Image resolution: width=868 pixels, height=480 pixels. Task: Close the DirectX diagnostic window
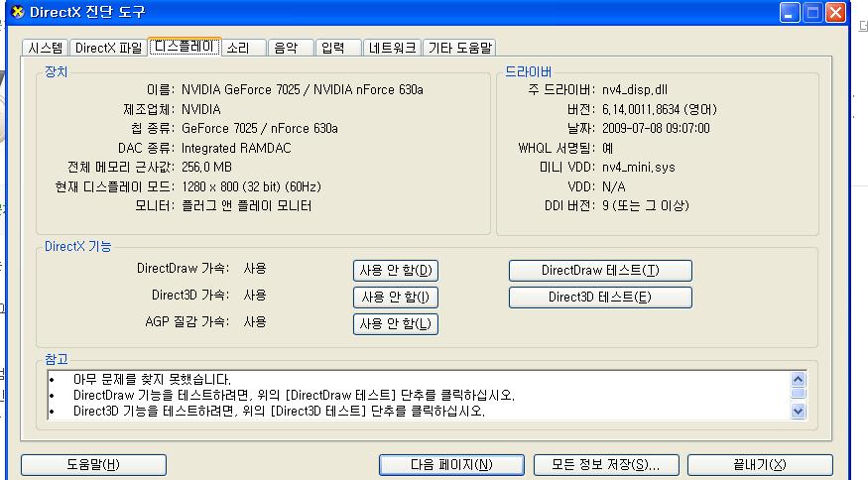[836, 12]
